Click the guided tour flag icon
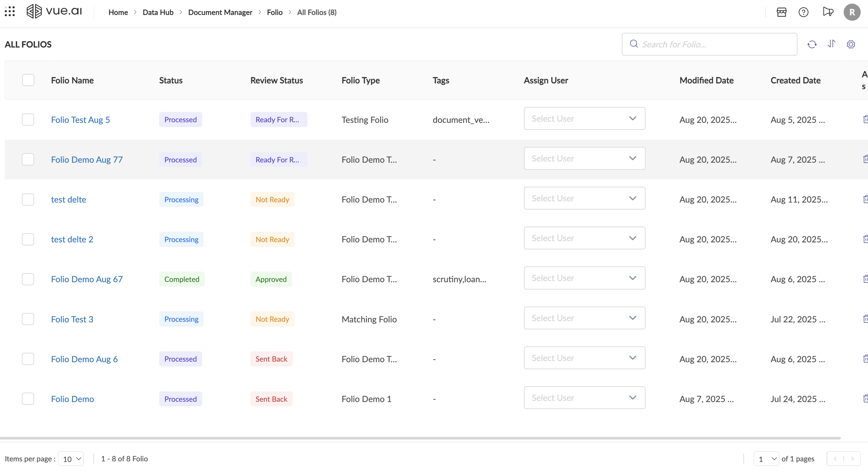The width and height of the screenshot is (868, 472). coord(828,12)
